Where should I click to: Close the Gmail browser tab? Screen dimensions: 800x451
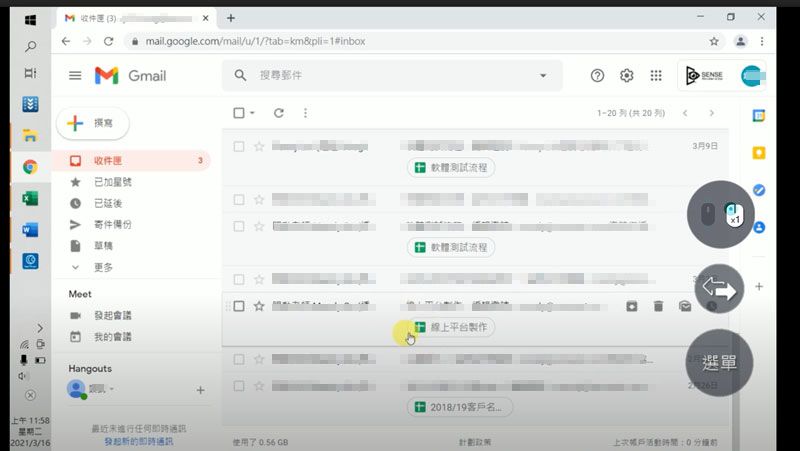point(206,18)
